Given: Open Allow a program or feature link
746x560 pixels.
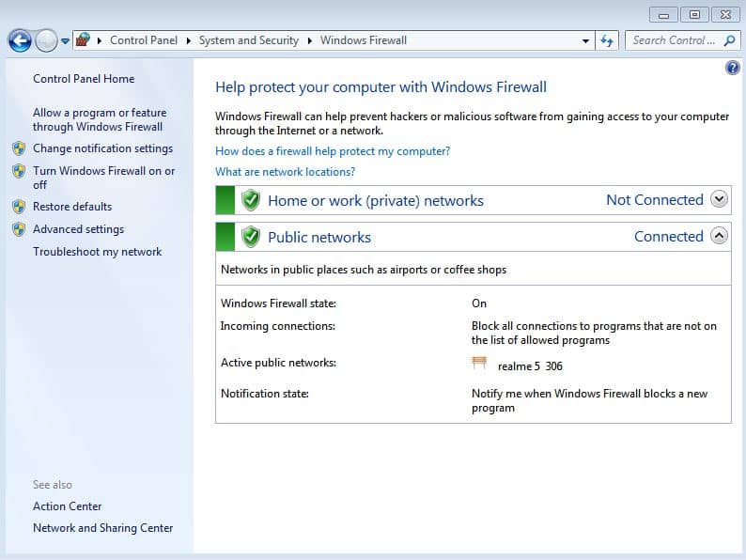Looking at the screenshot, I should click(100, 120).
